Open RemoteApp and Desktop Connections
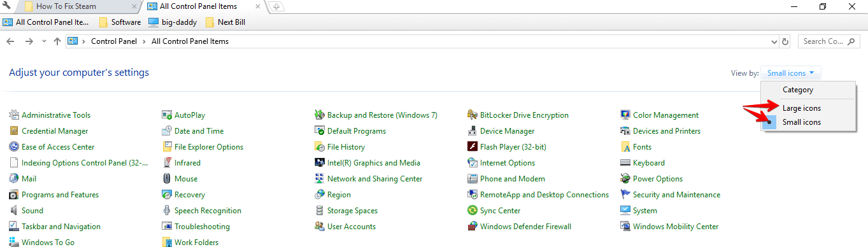The height and width of the screenshot is (247, 868). tap(544, 195)
